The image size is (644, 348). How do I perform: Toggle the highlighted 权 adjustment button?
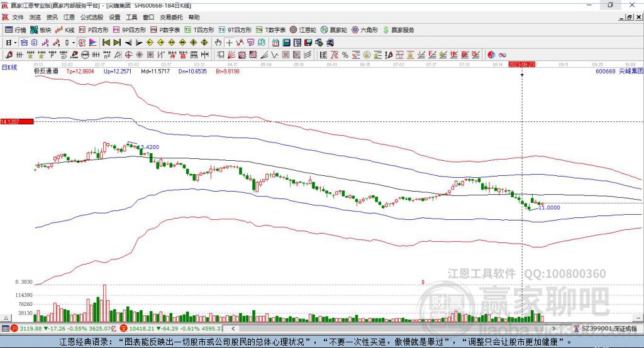pyautogui.click(x=82, y=43)
